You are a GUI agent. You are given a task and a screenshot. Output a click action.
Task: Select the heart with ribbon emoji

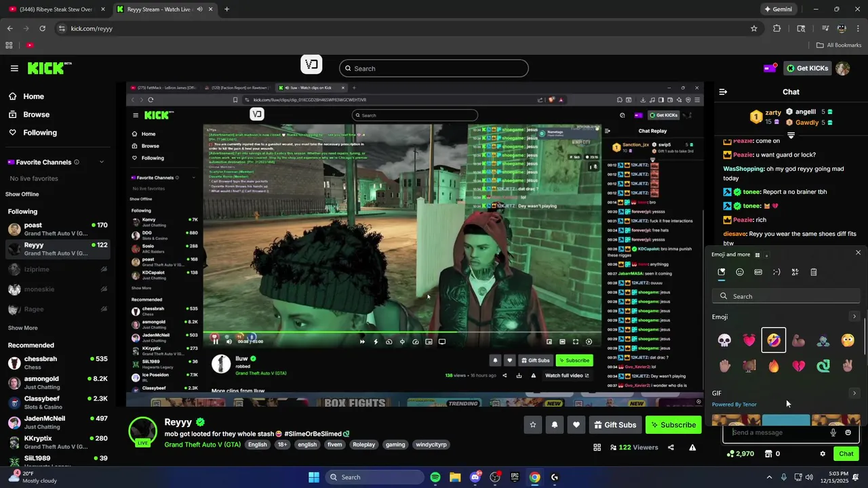click(x=749, y=340)
